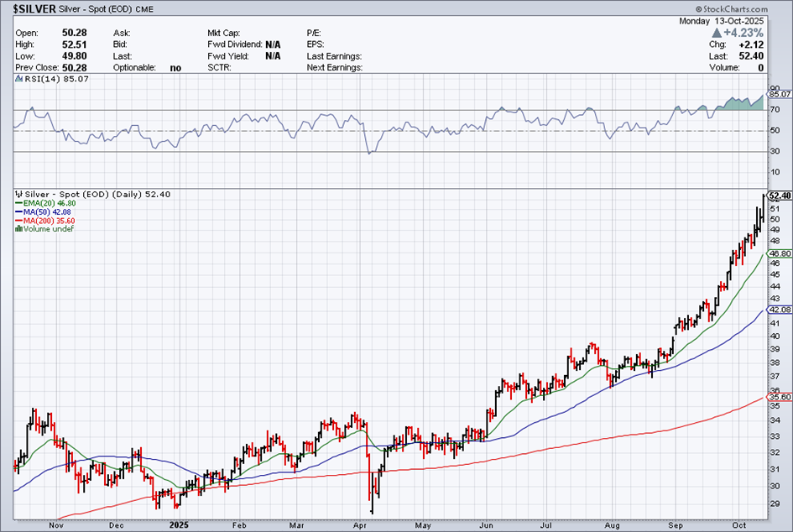Viewport: 793px width, 532px height.
Task: Click the 52.40 price tag on axis
Action: click(780, 196)
